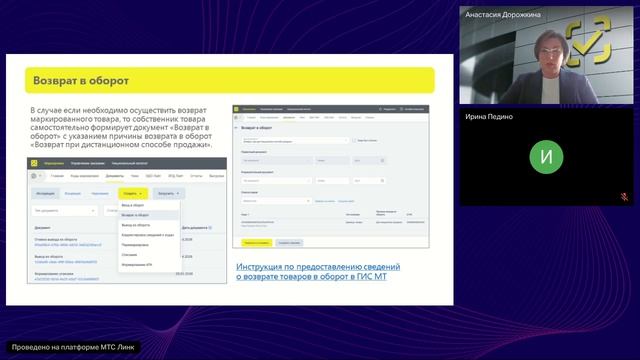This screenshot has width=640, height=360.
Task: Click number input in second document row
Action: pyautogui.click(x=332, y=180)
